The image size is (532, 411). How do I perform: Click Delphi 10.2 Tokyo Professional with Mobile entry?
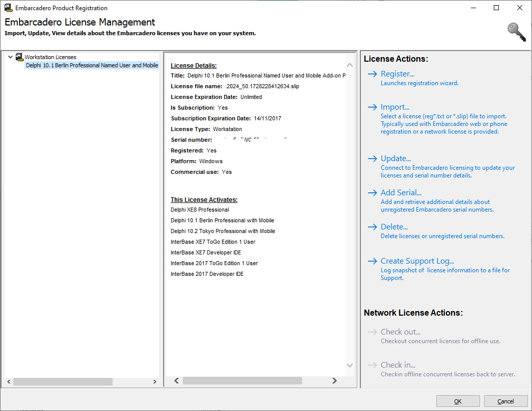point(223,231)
